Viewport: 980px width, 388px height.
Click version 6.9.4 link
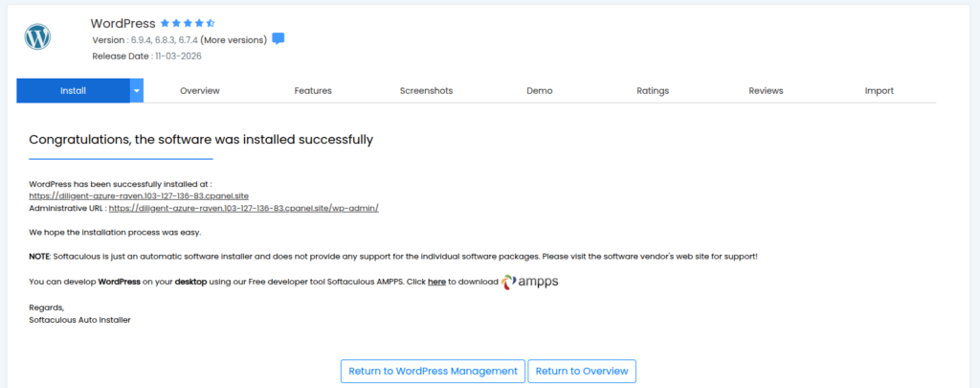point(141,40)
